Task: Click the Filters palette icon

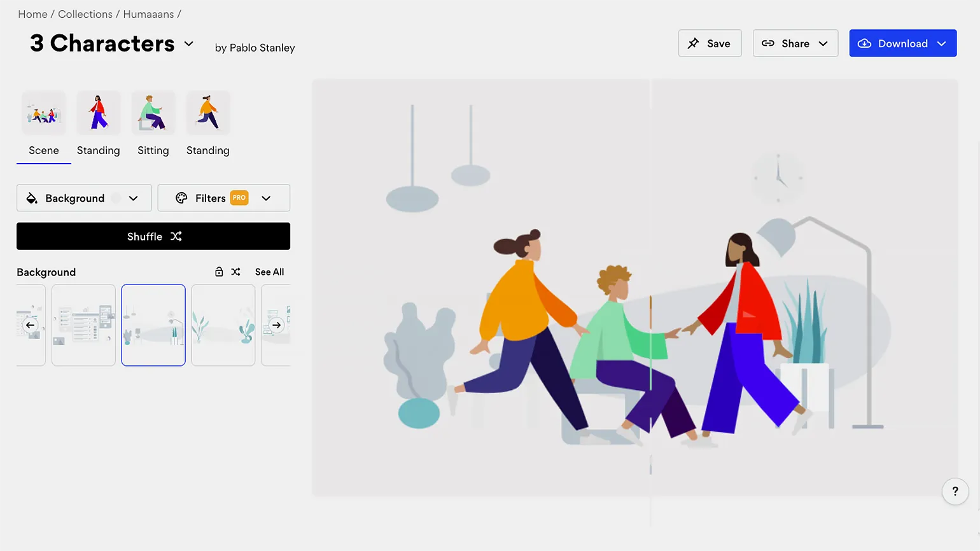Action: tap(181, 199)
